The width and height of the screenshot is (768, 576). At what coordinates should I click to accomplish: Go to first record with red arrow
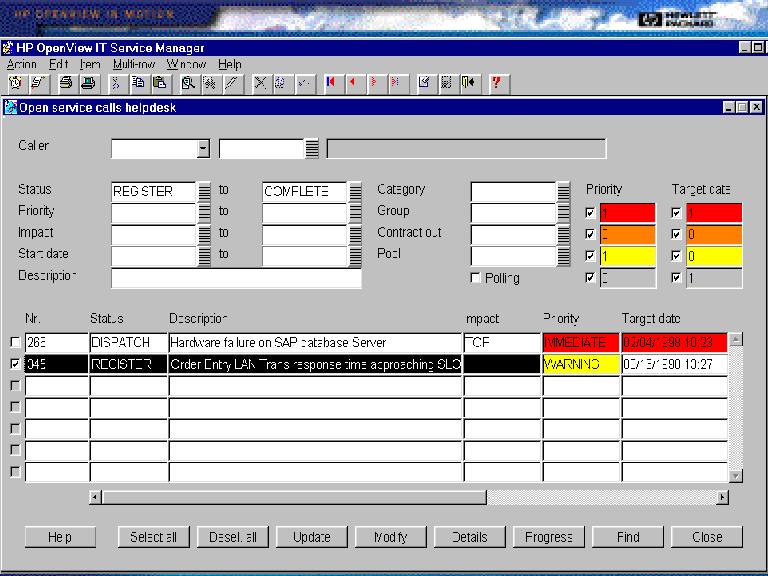pos(330,83)
